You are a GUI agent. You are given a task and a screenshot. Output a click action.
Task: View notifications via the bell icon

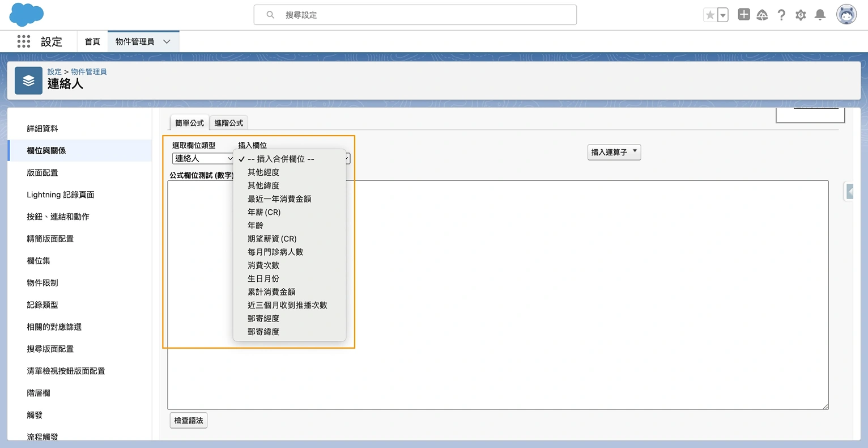point(819,14)
